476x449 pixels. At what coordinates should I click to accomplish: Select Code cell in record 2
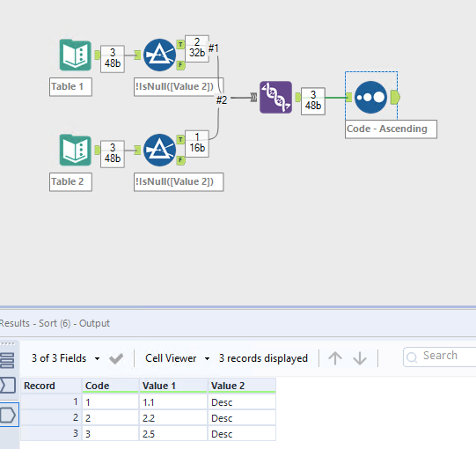tap(110, 418)
